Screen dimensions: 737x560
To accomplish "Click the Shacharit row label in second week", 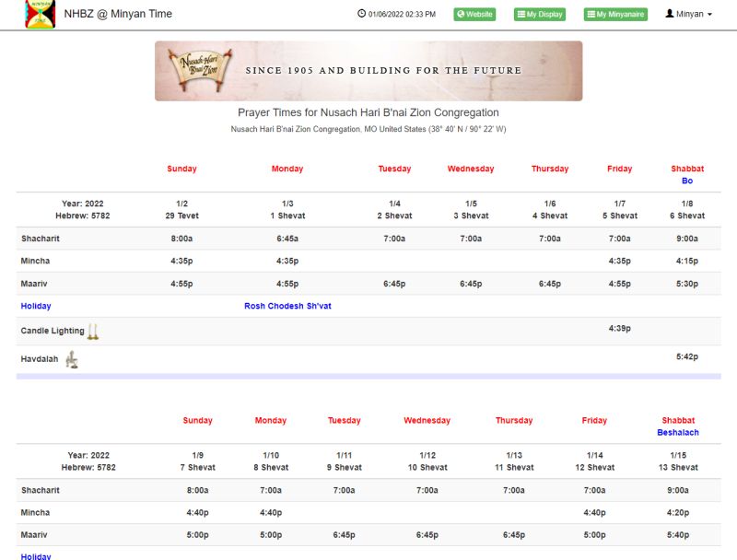I will pyautogui.click(x=40, y=490).
